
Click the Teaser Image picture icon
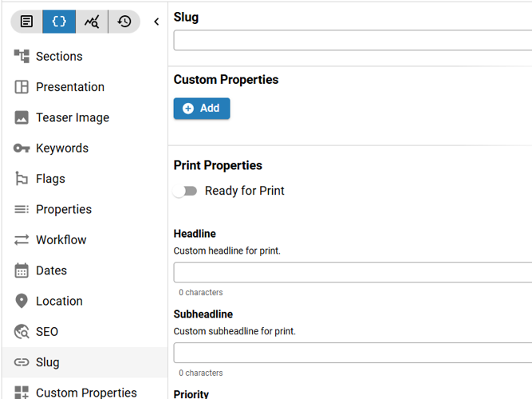[22, 117]
